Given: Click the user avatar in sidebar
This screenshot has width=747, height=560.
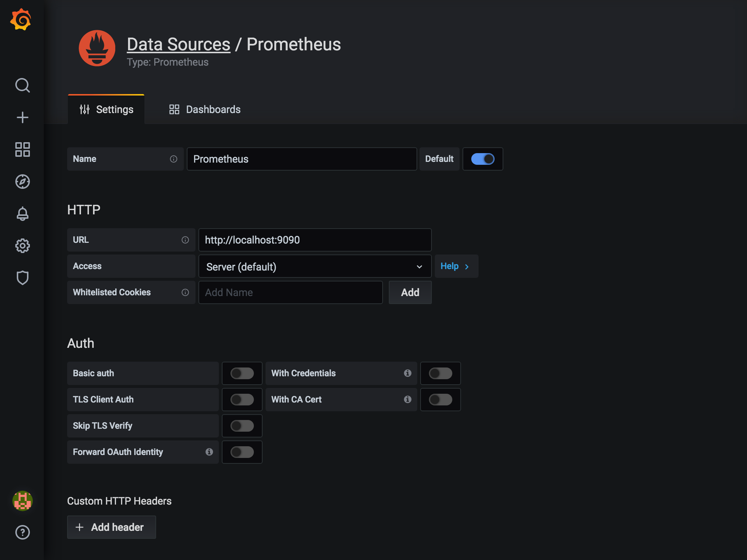Looking at the screenshot, I should [x=22, y=501].
